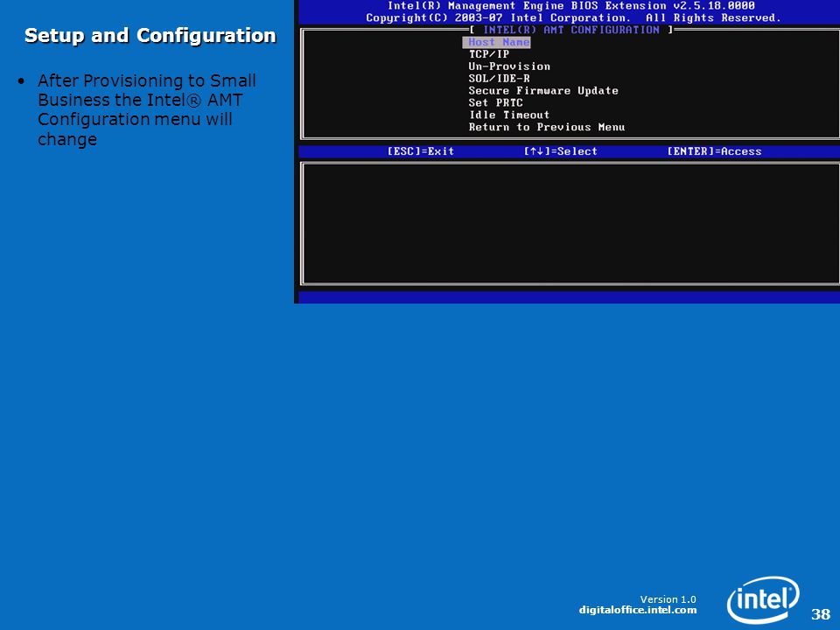
Task: Open the TCP/IP configuration entry
Action: pos(488,54)
